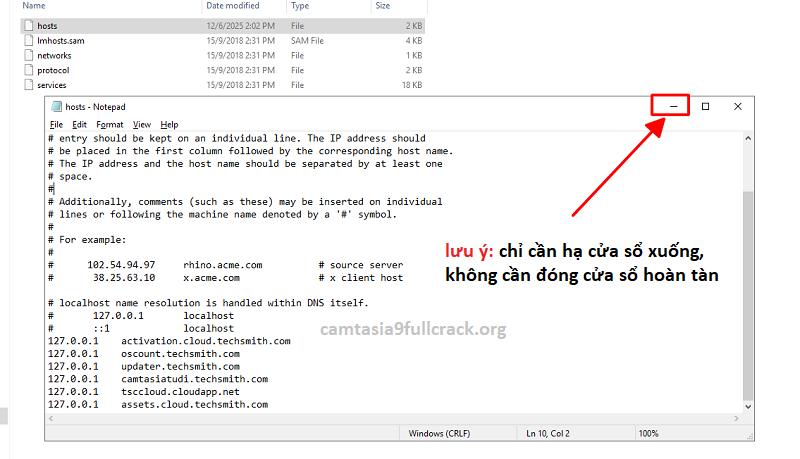This screenshot has width=800, height=459.
Task: Click the hosts file icon
Action: pyautogui.click(x=29, y=26)
